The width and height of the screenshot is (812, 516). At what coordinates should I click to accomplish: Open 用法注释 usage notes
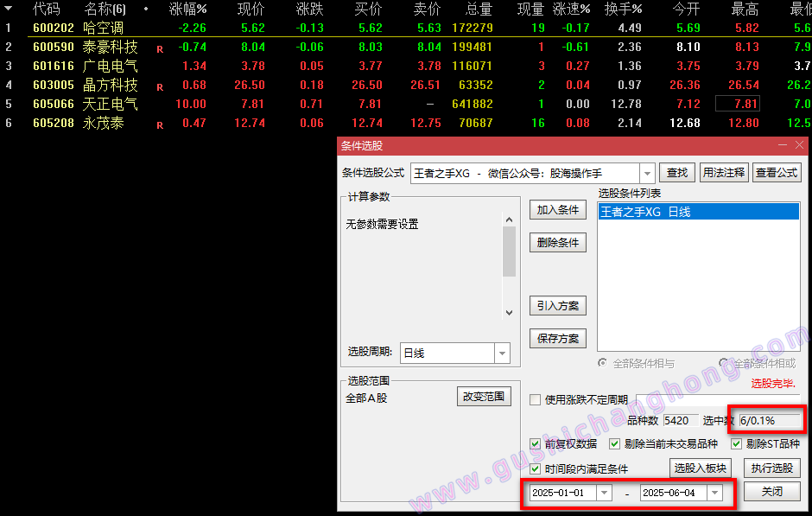coord(723,173)
